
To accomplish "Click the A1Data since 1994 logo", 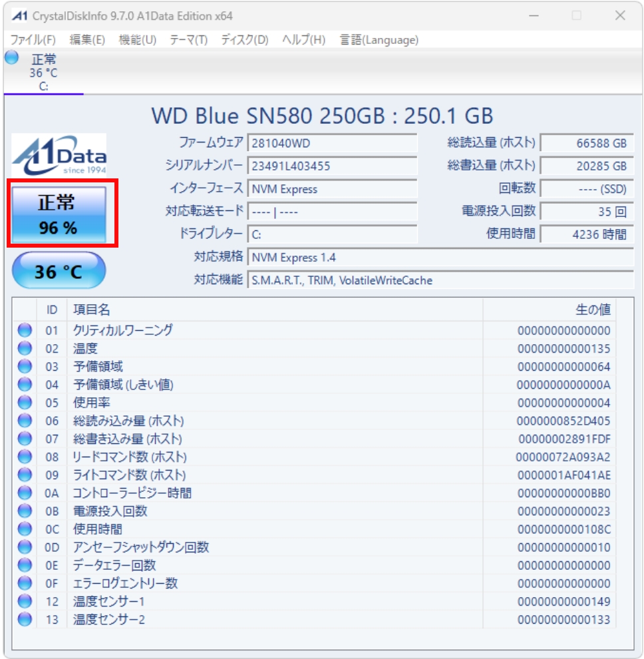I will click(59, 155).
